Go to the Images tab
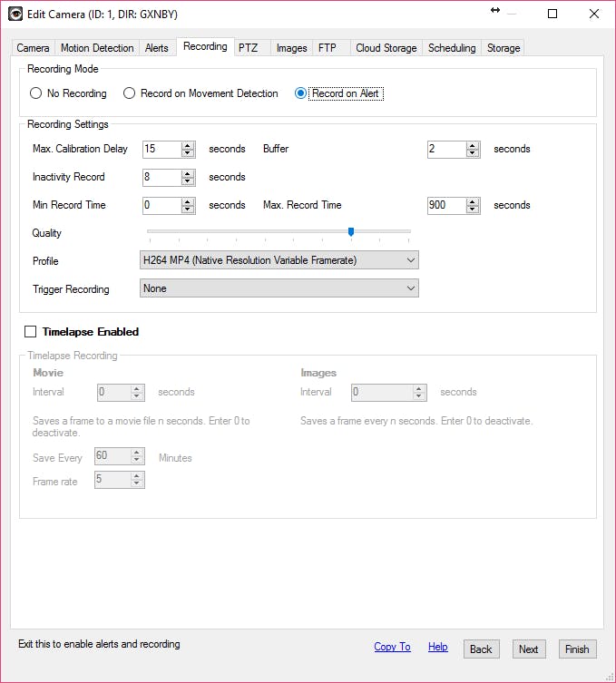Image resolution: width=616 pixels, height=683 pixels. (291, 48)
